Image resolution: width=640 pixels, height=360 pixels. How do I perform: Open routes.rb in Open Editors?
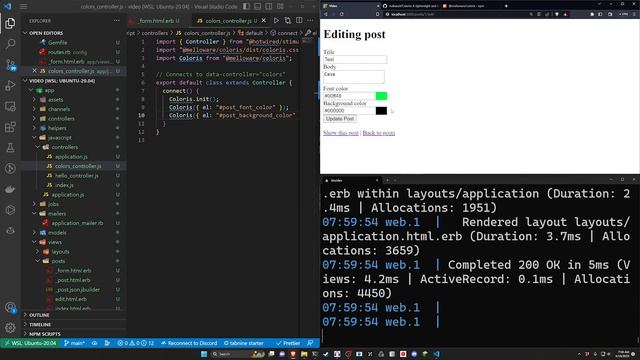(x=59, y=52)
